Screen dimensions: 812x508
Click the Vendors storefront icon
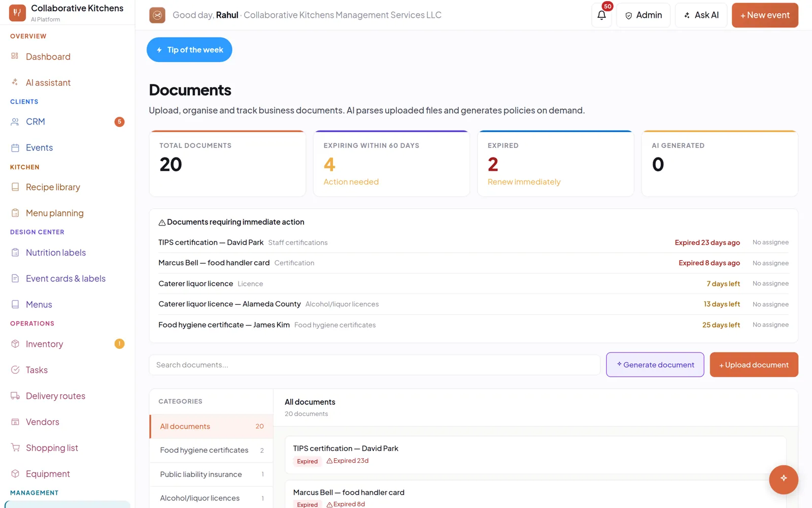(15, 422)
